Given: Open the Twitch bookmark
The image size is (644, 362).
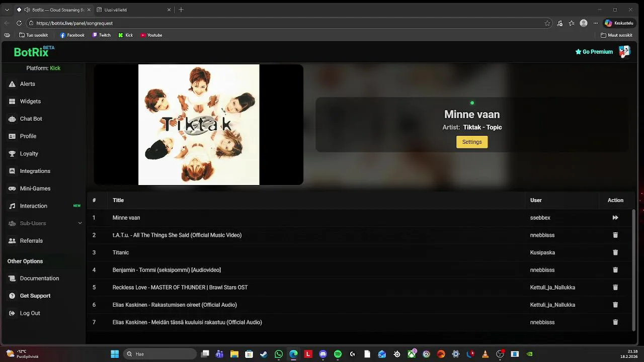Looking at the screenshot, I should pyautogui.click(x=102, y=35).
